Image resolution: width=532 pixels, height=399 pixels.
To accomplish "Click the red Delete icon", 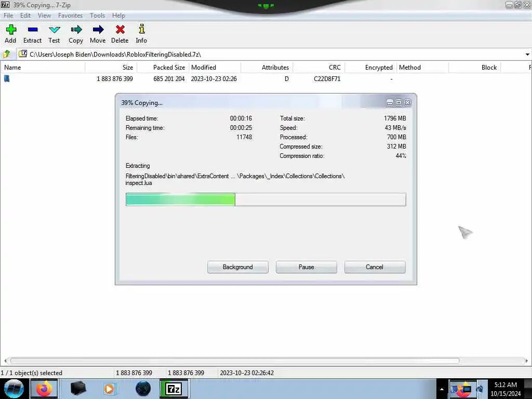I will 120,30.
